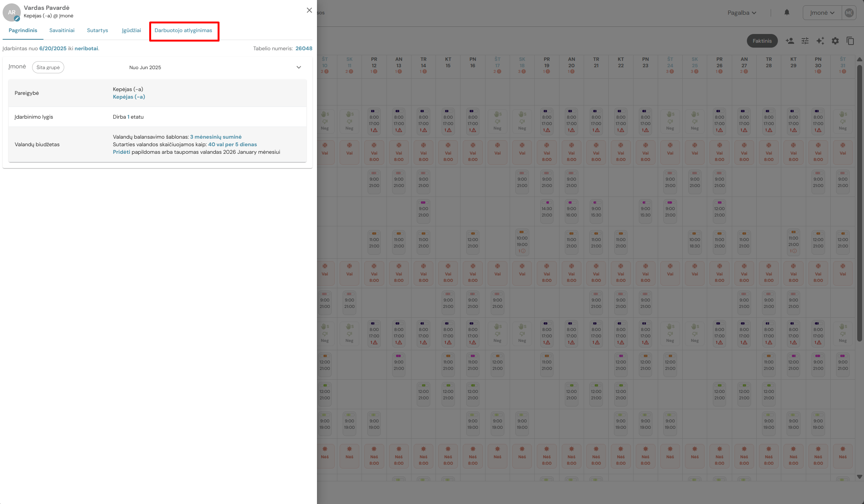Expand the Pagalba help menu
Image resolution: width=864 pixels, height=504 pixels.
[742, 12]
